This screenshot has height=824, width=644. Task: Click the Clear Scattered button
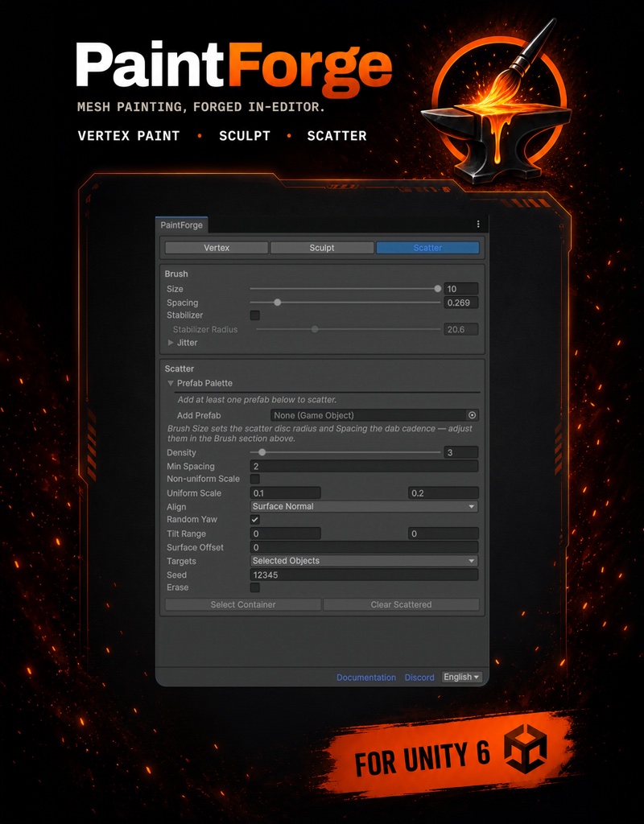click(401, 604)
